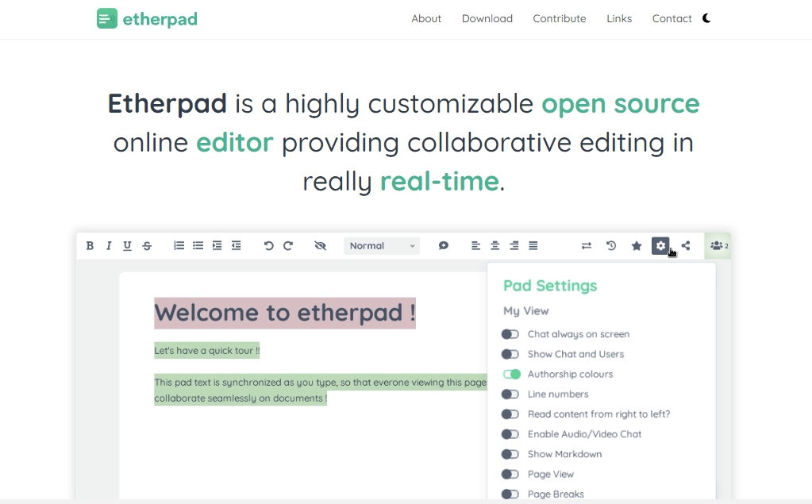
Task: Enable Page View toggle
Action: tap(510, 475)
